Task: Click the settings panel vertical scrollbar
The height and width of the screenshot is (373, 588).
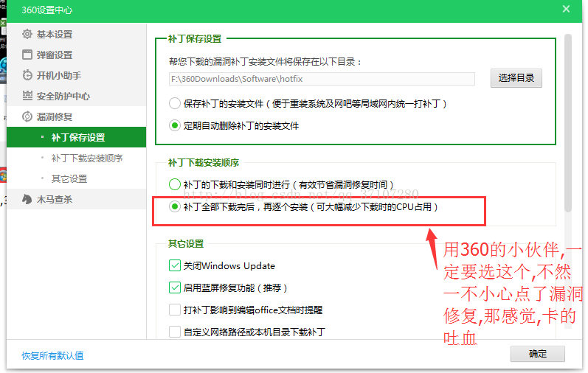Action: click(x=568, y=124)
